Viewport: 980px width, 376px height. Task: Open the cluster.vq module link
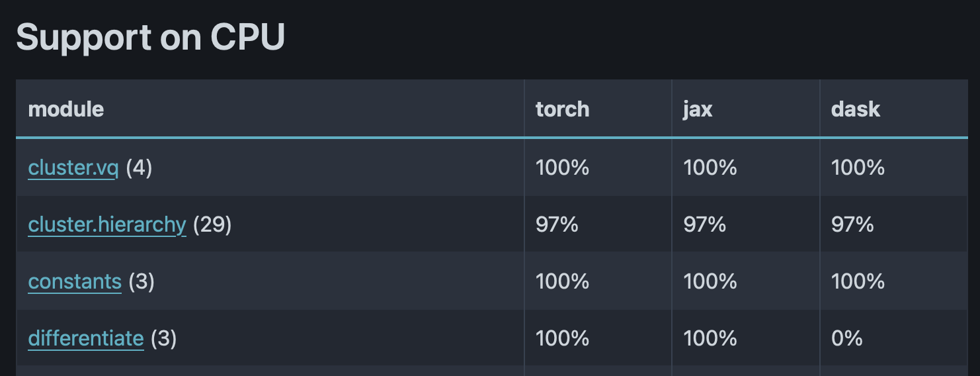(x=73, y=168)
